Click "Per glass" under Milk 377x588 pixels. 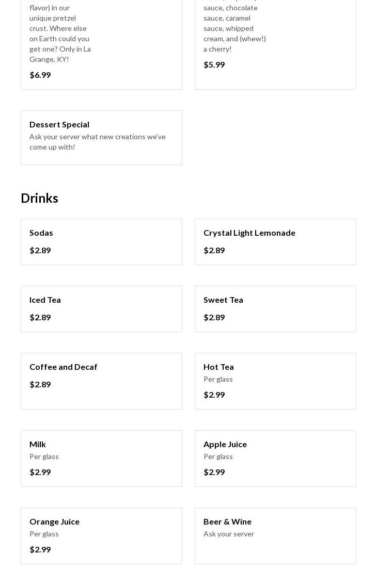tap(44, 456)
